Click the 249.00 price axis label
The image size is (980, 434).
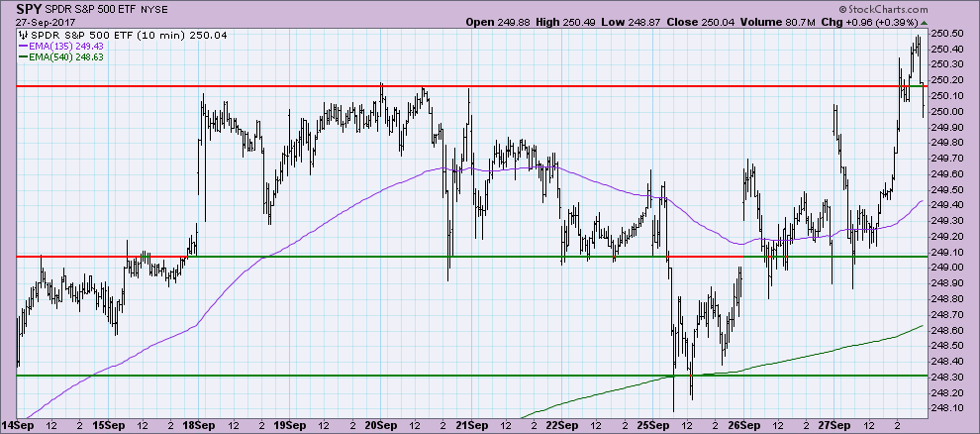pos(946,268)
